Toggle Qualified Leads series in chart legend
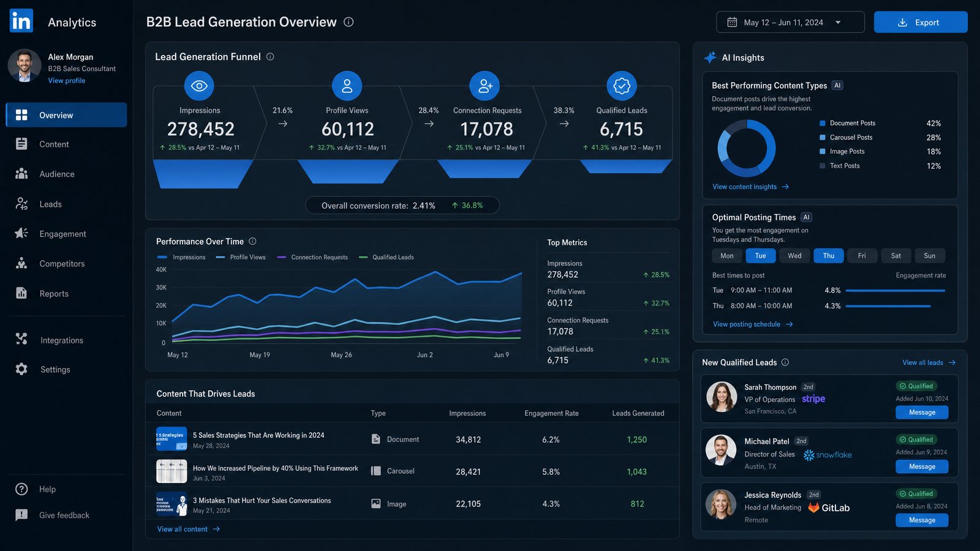The width and height of the screenshot is (980, 551). (386, 257)
